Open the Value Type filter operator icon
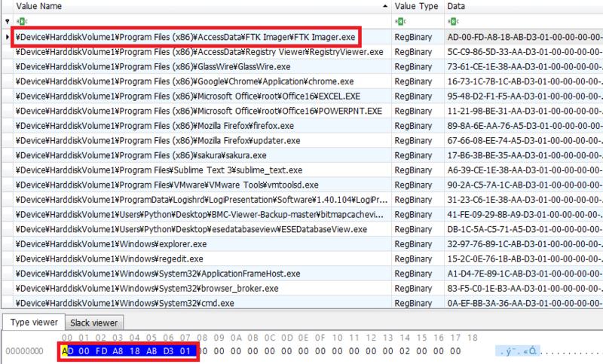Image resolution: width=603 pixels, height=364 pixels. pyautogui.click(x=400, y=22)
